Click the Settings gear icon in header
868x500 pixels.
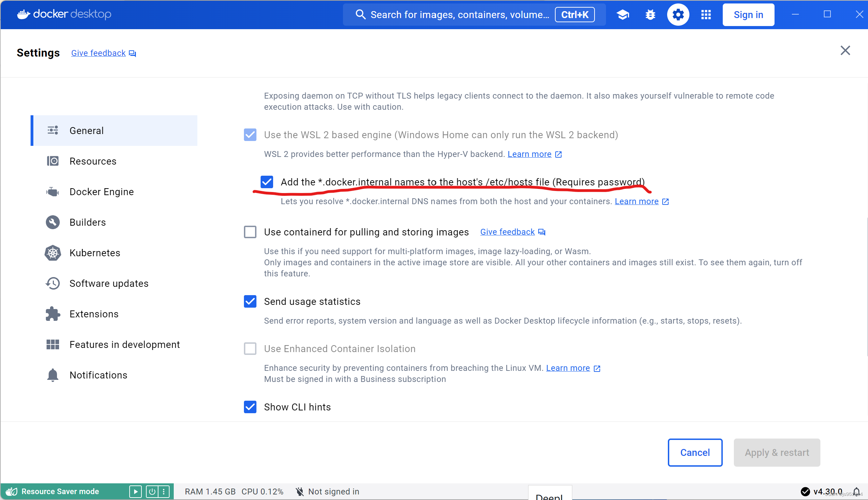point(678,15)
